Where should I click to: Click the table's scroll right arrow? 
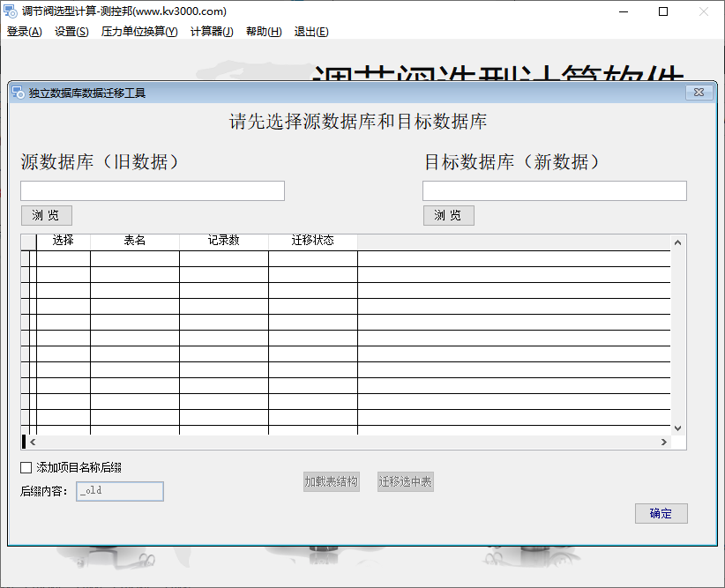pos(664,442)
